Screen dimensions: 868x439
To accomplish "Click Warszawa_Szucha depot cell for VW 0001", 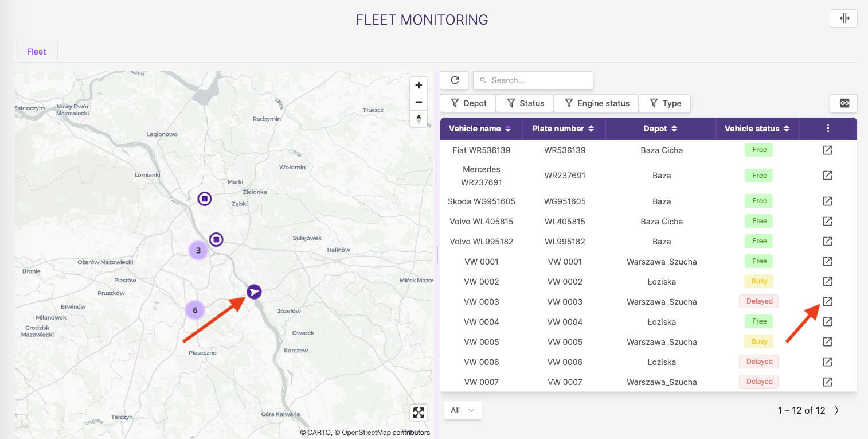I will pyautogui.click(x=662, y=262).
